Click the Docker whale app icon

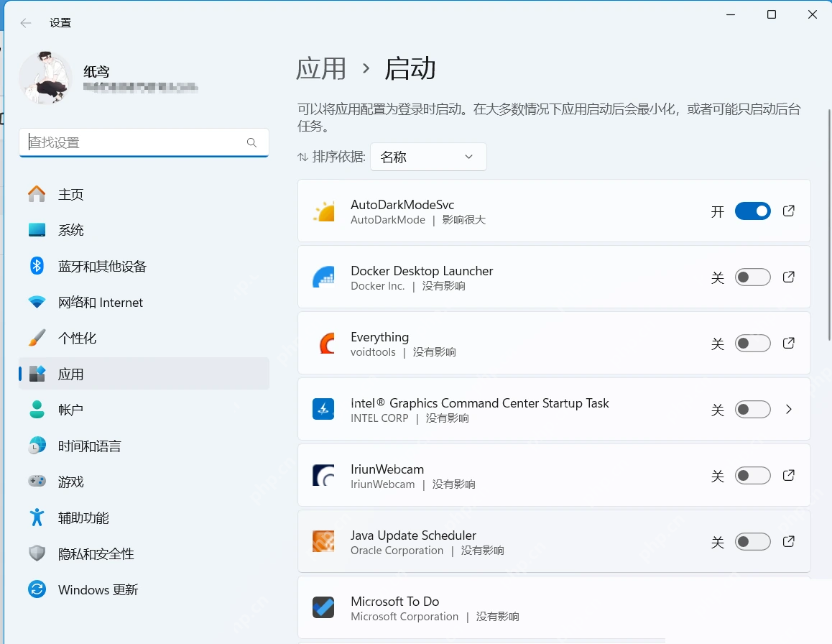point(323,277)
